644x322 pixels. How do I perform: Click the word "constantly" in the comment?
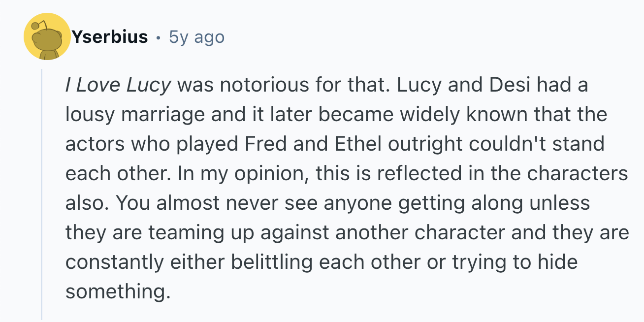pos(115,262)
